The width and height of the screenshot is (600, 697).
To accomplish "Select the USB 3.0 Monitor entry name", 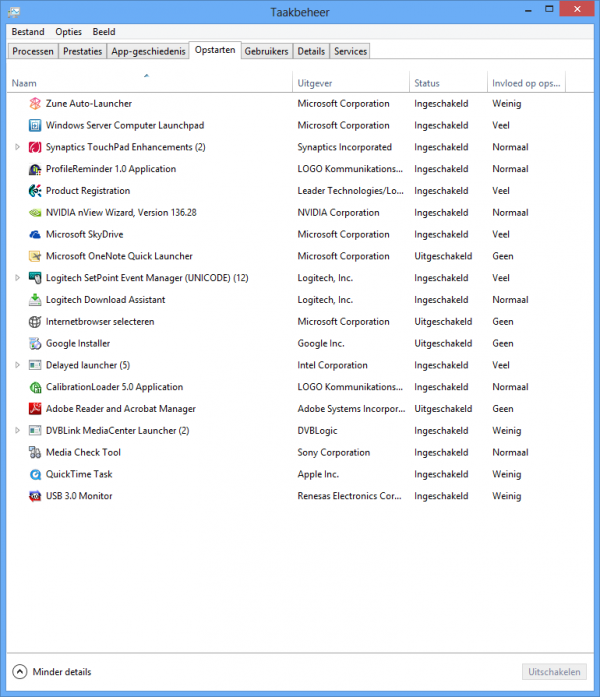I will click(79, 496).
